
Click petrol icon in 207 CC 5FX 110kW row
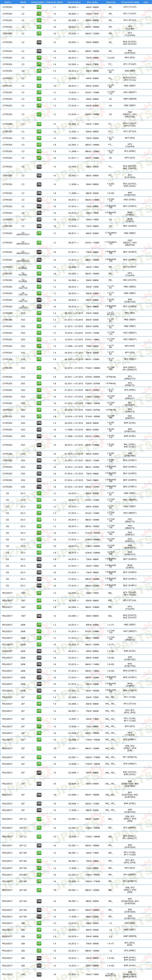(x=39, y=828)
